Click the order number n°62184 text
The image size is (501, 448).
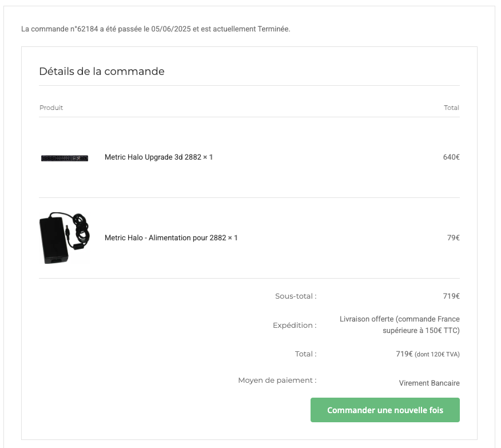(x=84, y=29)
